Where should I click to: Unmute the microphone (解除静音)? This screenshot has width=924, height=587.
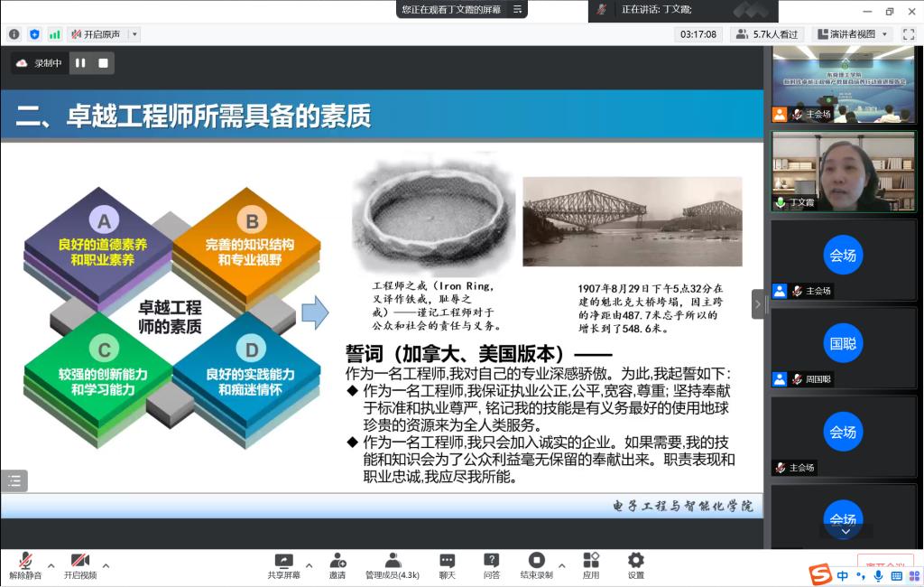(x=25, y=565)
